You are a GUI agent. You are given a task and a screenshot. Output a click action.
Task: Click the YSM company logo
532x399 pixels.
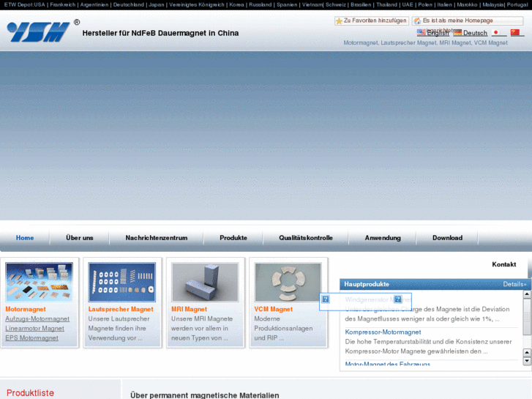[x=38, y=32]
